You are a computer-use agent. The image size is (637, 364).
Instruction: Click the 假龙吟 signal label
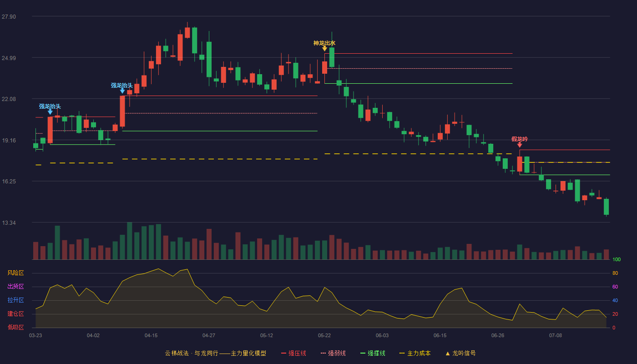point(520,139)
